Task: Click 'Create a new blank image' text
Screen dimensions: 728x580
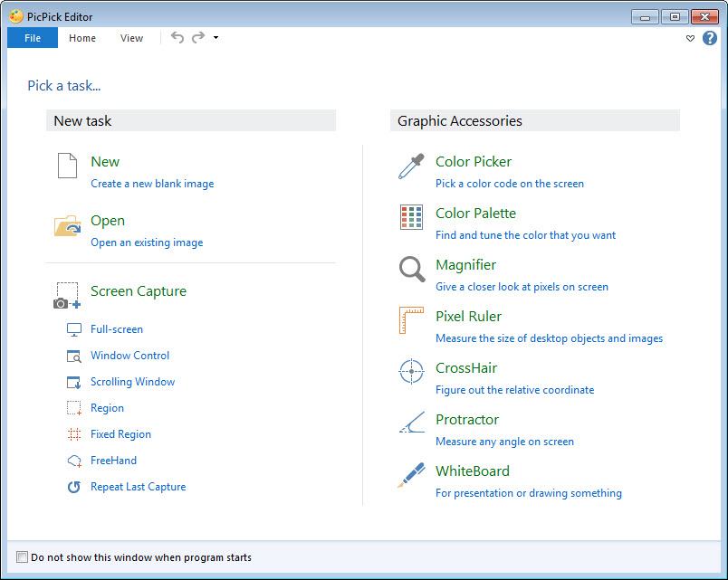Action: pos(152,184)
